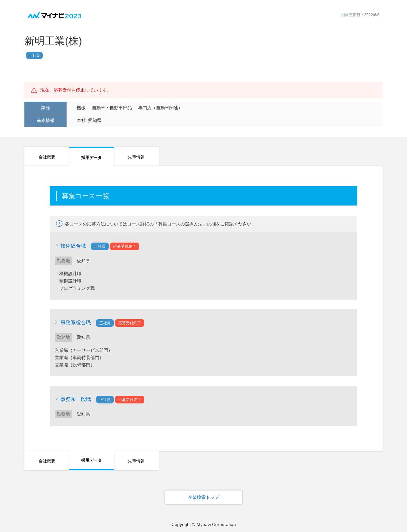Open the top 会社概要 tab
The height and width of the screenshot is (532, 407).
[47, 156]
